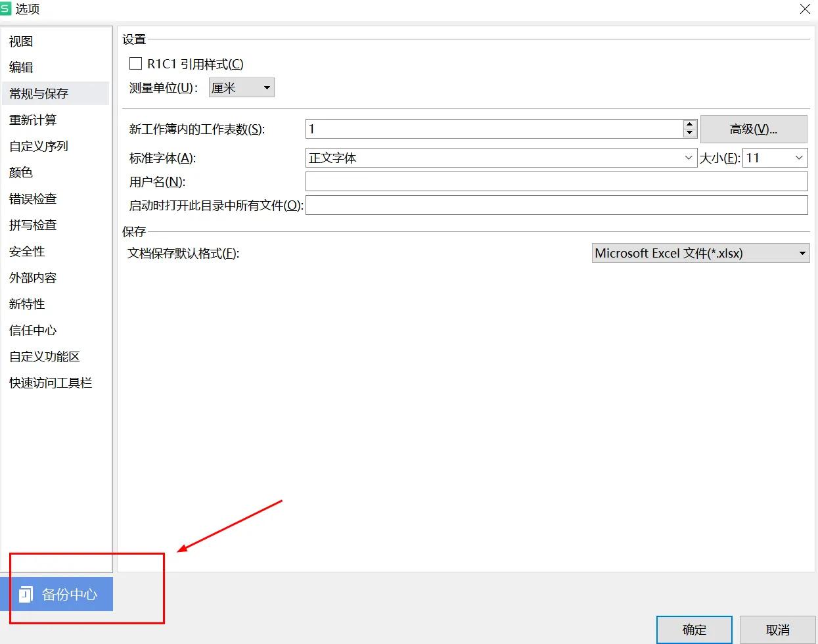Screen dimensions: 818x644
Task: Open the 标准字体 dropdown showing 正文字体
Action: pos(501,158)
